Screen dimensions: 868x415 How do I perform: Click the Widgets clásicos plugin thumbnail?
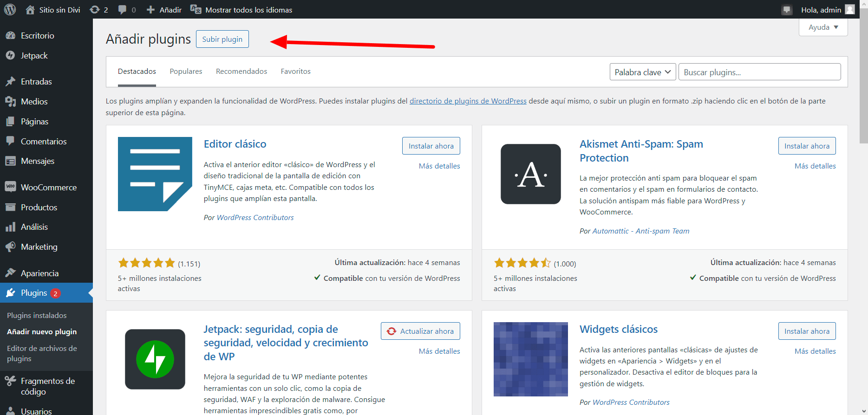pos(531,359)
